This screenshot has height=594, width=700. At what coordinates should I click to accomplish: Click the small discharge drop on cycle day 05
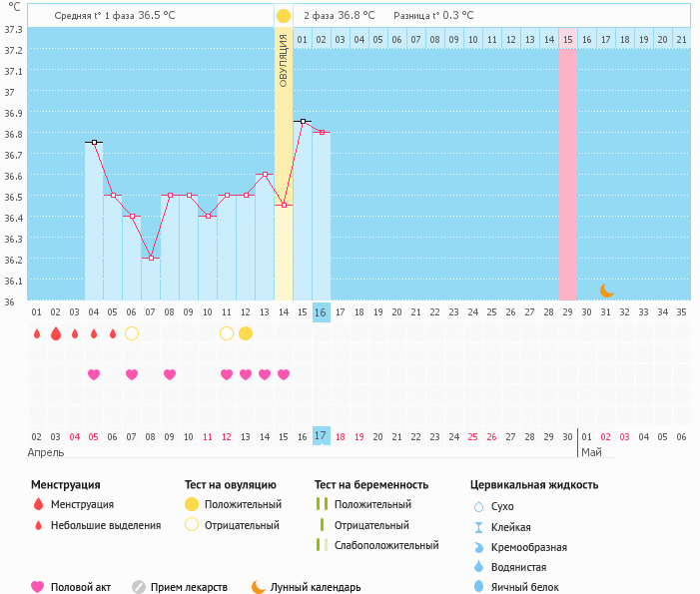tap(113, 333)
